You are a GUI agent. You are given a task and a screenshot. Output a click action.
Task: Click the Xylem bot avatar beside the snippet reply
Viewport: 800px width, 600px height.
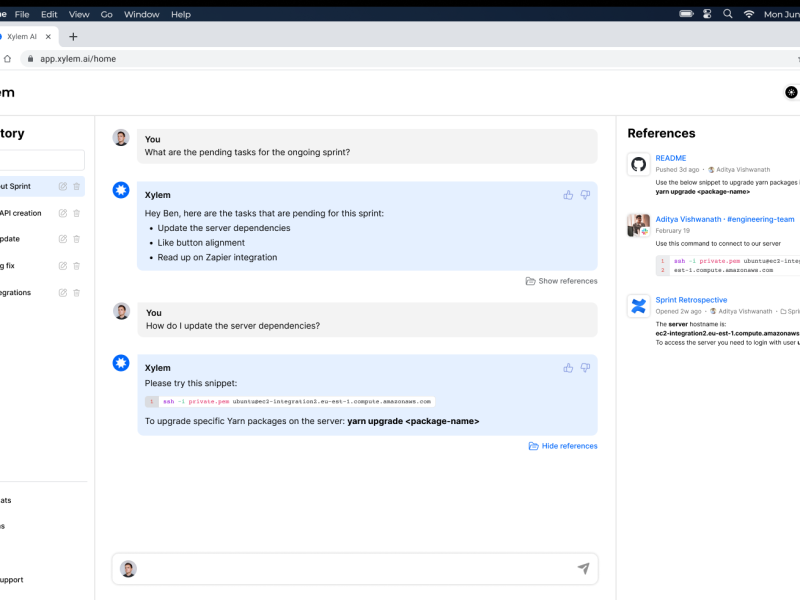[121, 363]
